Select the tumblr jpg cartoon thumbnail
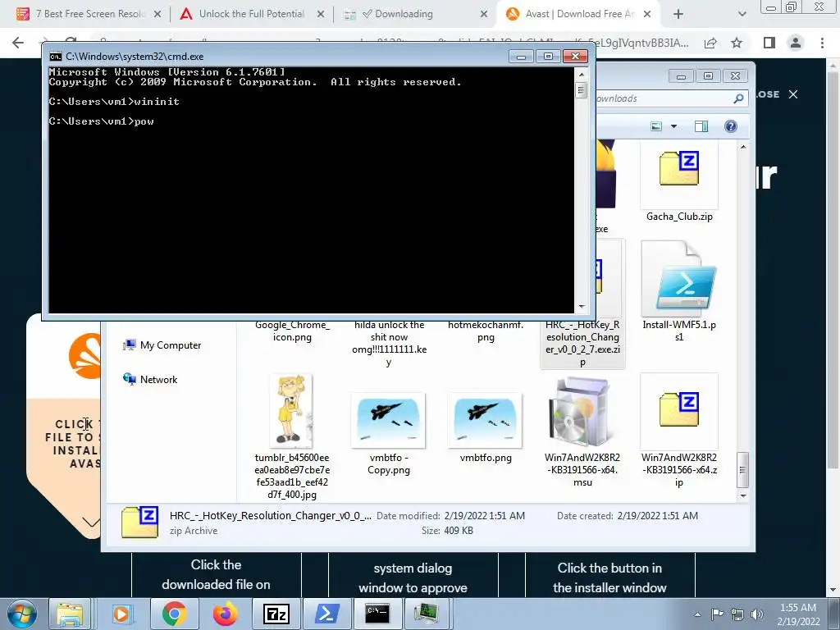840x630 pixels. tap(291, 411)
